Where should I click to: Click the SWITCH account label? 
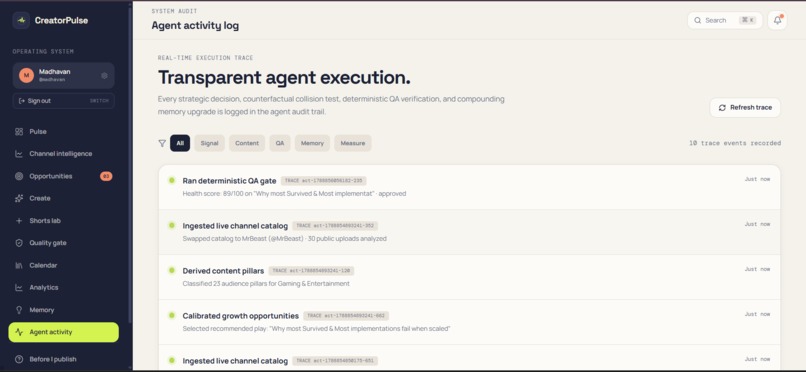click(x=99, y=101)
